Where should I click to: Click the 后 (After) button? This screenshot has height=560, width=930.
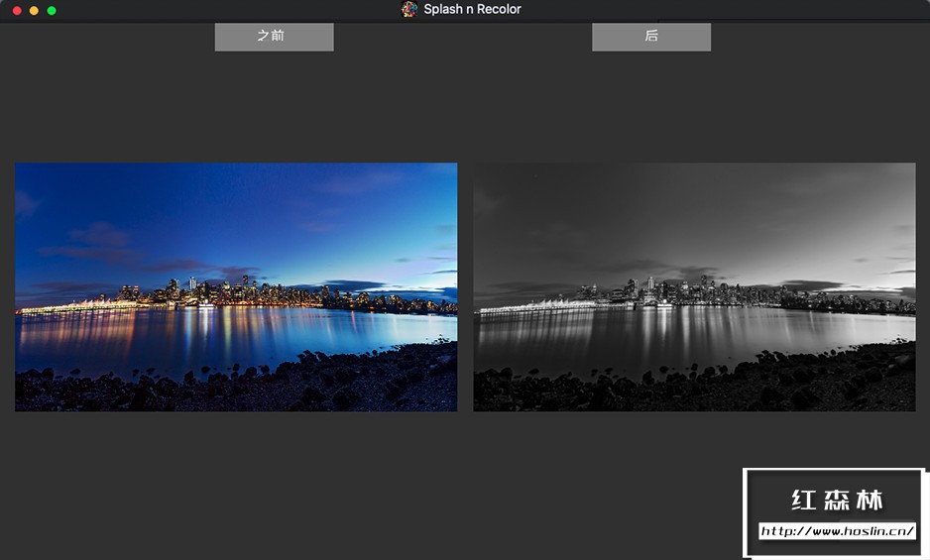pyautogui.click(x=651, y=37)
